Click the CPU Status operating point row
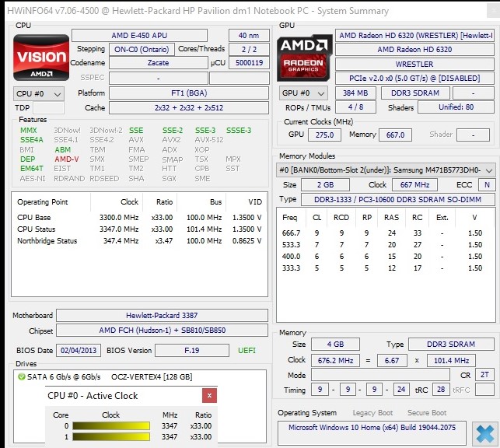Screen dimensions: 500x448 pyautogui.click(x=139, y=229)
